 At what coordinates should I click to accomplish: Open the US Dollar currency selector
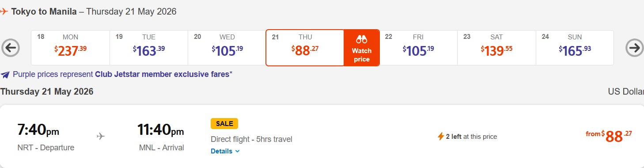click(626, 92)
